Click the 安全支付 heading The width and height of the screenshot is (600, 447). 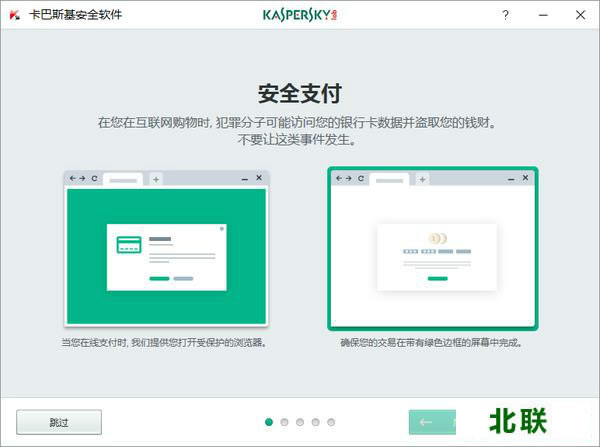point(300,94)
